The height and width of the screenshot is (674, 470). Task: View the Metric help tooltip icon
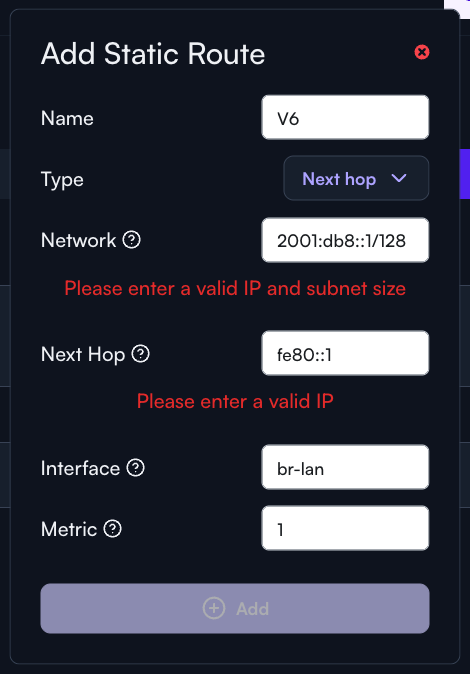coord(113,529)
